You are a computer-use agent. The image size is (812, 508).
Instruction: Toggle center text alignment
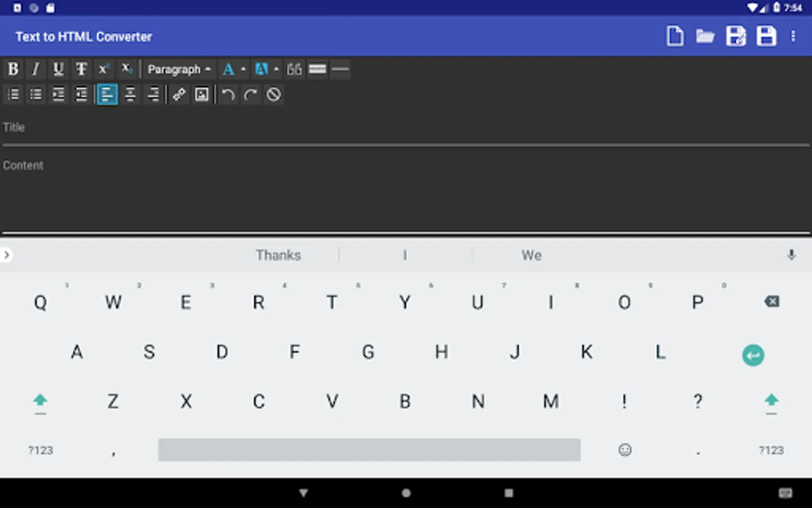coord(130,94)
